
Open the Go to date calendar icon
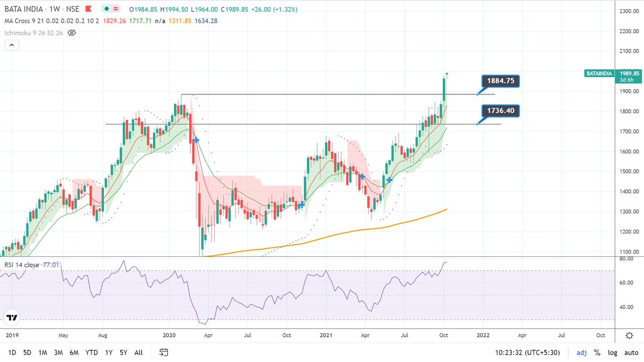pos(164,352)
